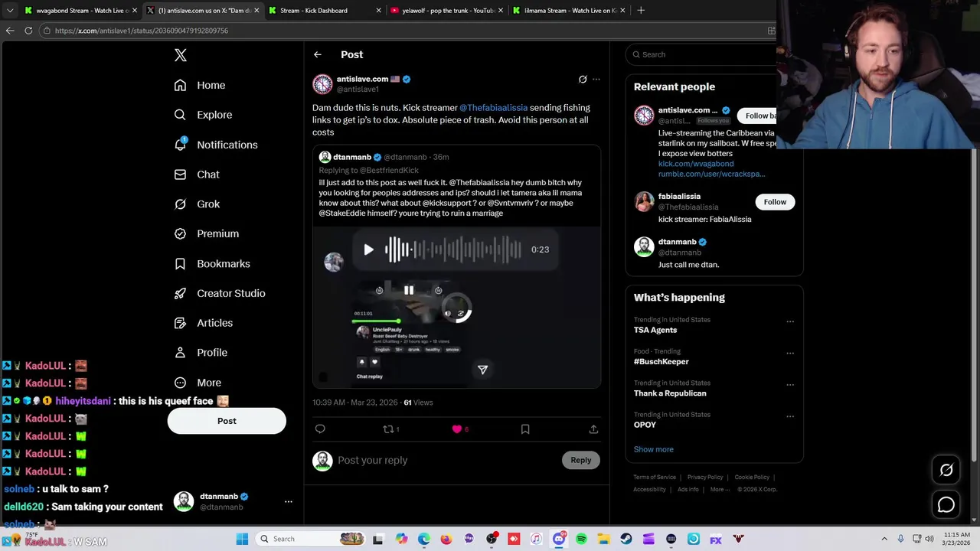Follow fabiaalissia in Relevant people
This screenshot has width=980, height=551.
pos(775,202)
